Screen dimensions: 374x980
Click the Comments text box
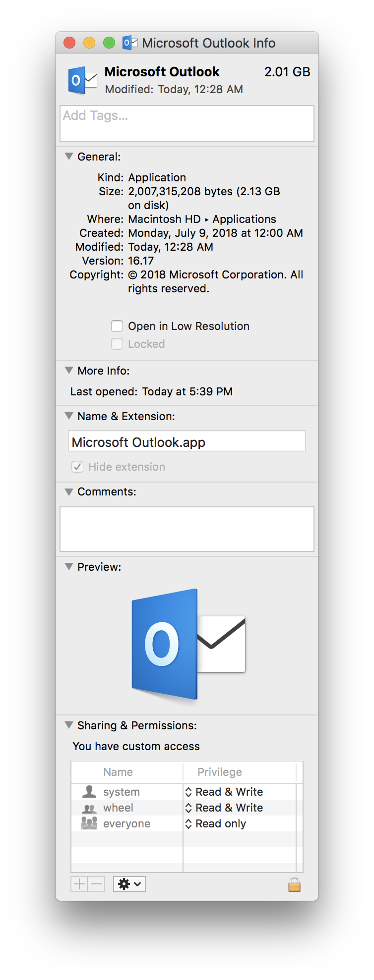point(187,529)
